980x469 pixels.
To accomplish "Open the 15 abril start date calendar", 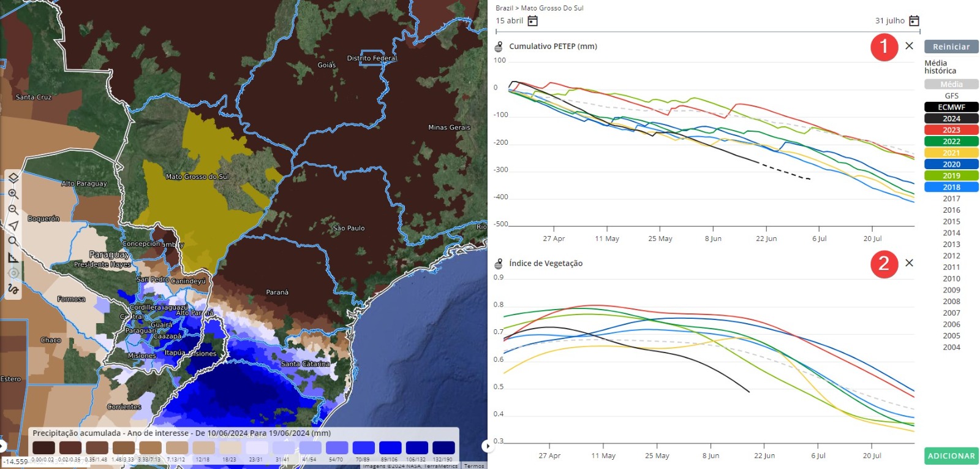I will click(533, 21).
